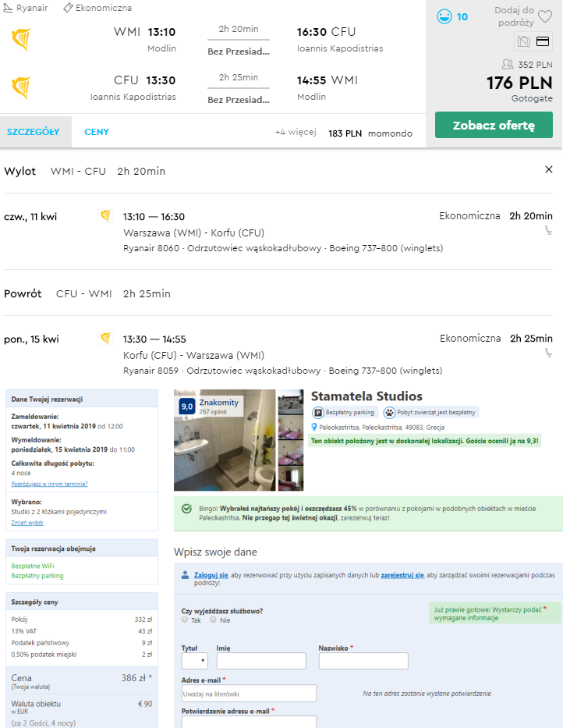Click the user icon beside Zaloguj się
Viewport: 563px width, 728px height.
(185, 575)
